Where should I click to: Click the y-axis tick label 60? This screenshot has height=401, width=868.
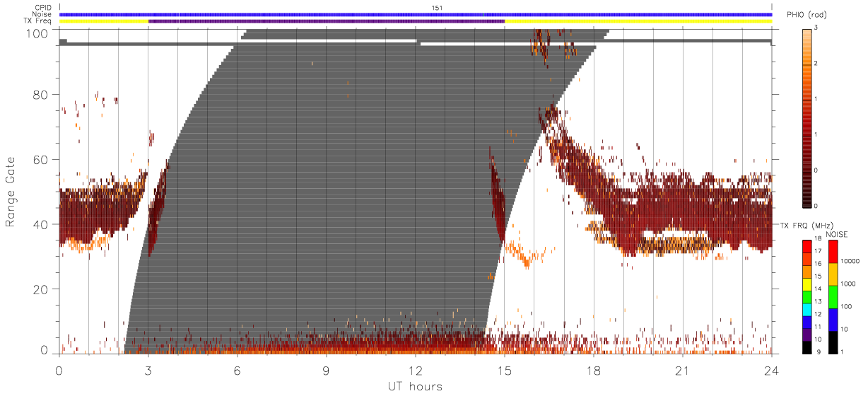tap(40, 160)
